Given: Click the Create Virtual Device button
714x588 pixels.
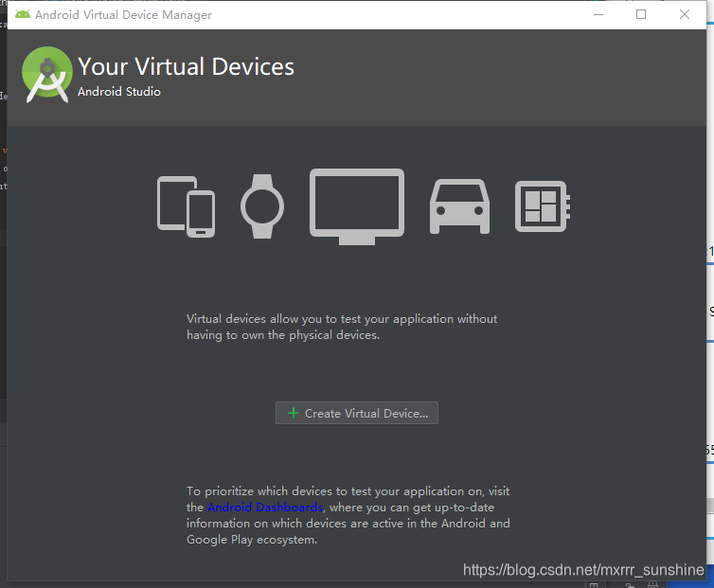Looking at the screenshot, I should [357, 413].
